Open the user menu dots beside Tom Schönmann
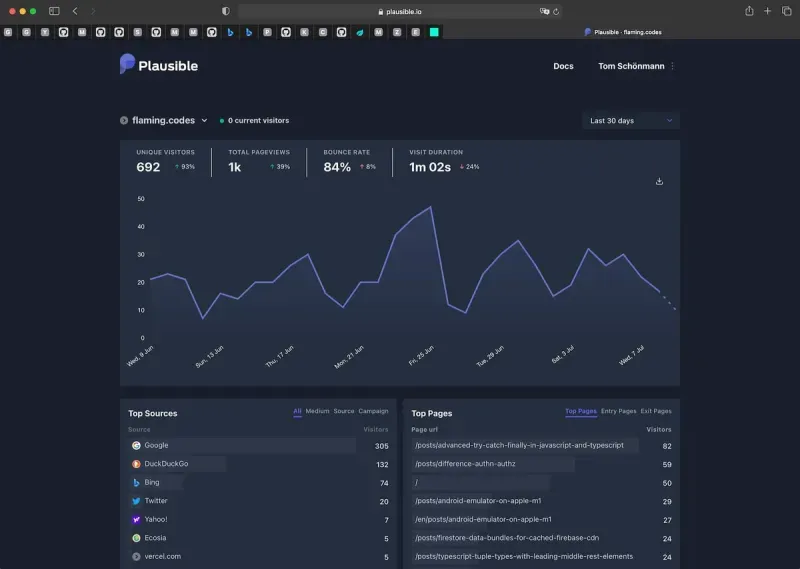This screenshot has height=569, width=800. click(x=672, y=66)
